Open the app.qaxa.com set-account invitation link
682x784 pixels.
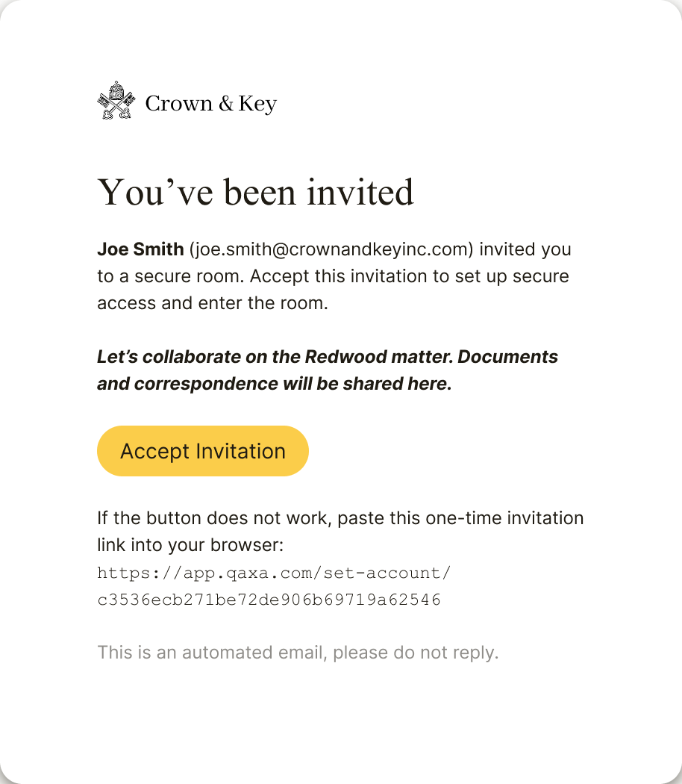pyautogui.click(x=274, y=586)
